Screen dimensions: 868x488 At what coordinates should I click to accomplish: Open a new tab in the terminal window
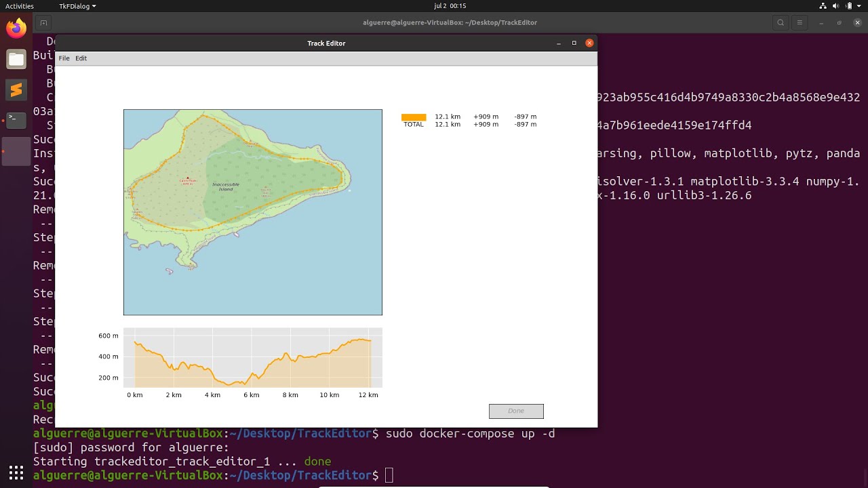coord(43,22)
